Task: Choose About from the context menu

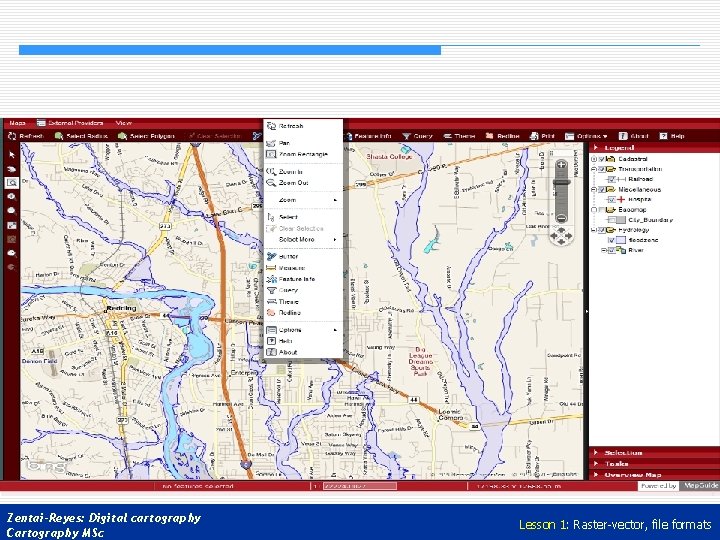Action: (x=304, y=352)
